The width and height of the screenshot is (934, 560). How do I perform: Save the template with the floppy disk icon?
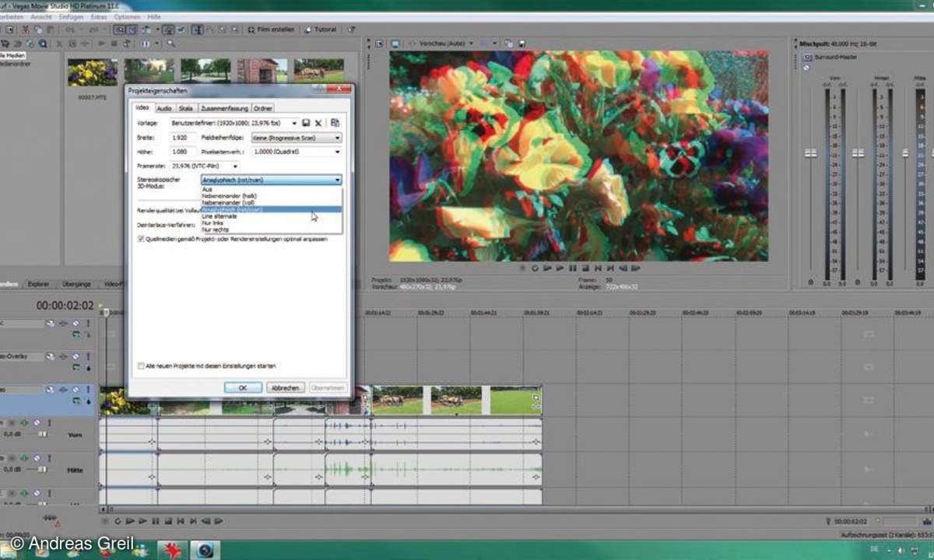point(307,123)
